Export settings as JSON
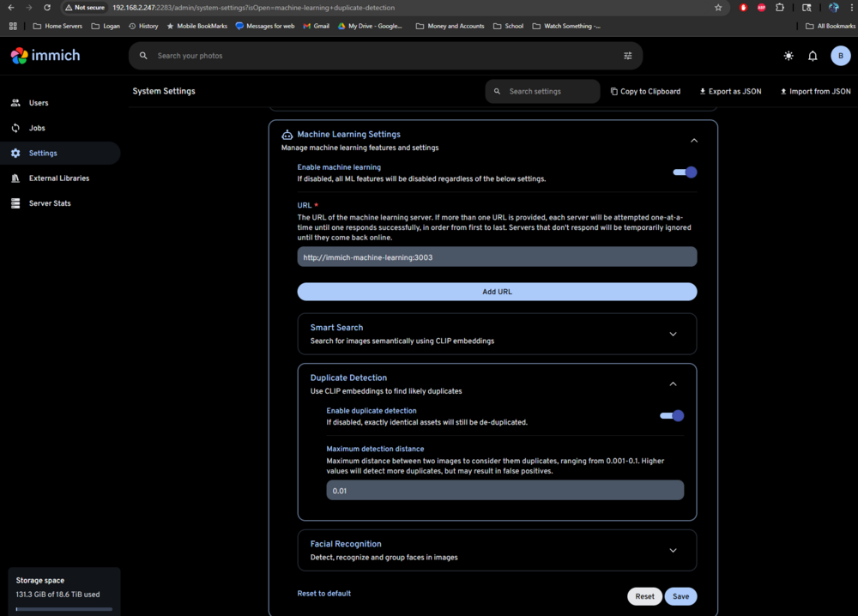The width and height of the screenshot is (858, 616). point(730,91)
